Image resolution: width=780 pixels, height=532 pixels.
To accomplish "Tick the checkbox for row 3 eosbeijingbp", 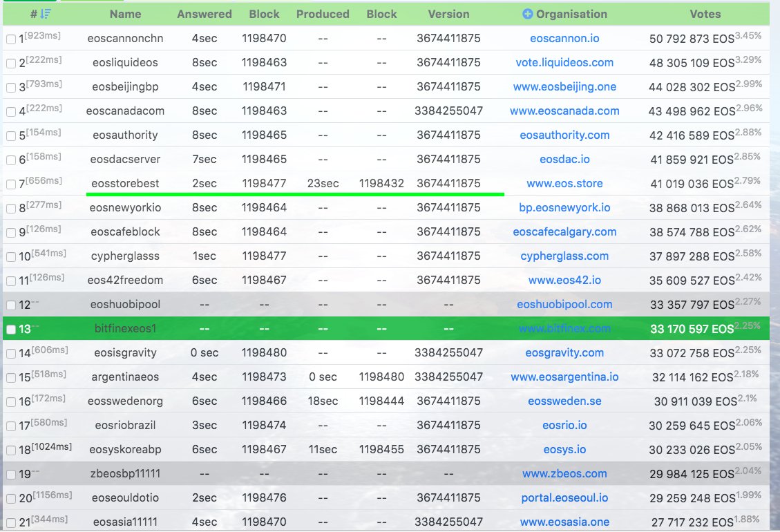I will coord(11,88).
